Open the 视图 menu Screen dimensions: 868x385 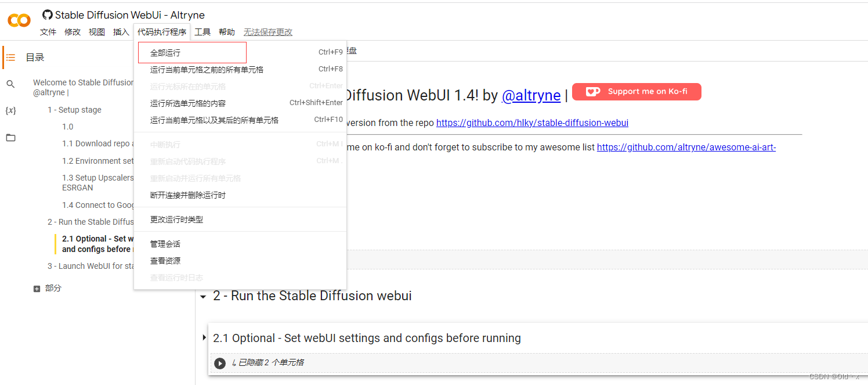[x=97, y=32]
